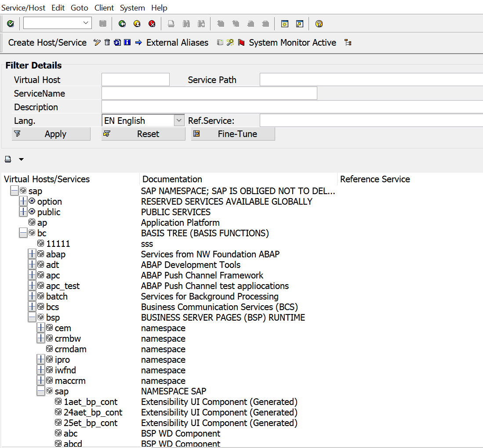Image resolution: width=483 pixels, height=448 pixels.
Task: Expand the abap service node
Action: pyautogui.click(x=32, y=254)
